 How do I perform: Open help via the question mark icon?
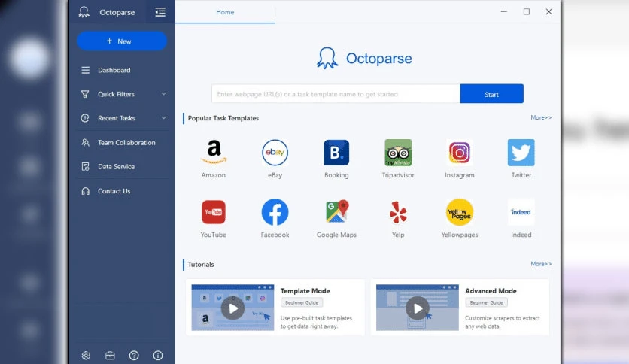click(x=134, y=356)
